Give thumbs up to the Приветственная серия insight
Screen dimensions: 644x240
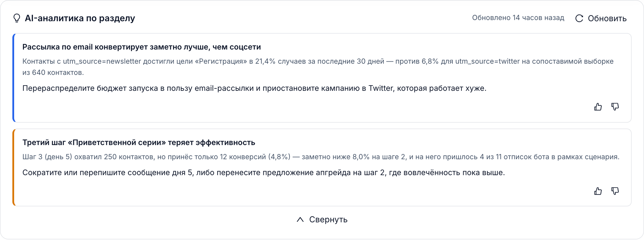pos(598,191)
